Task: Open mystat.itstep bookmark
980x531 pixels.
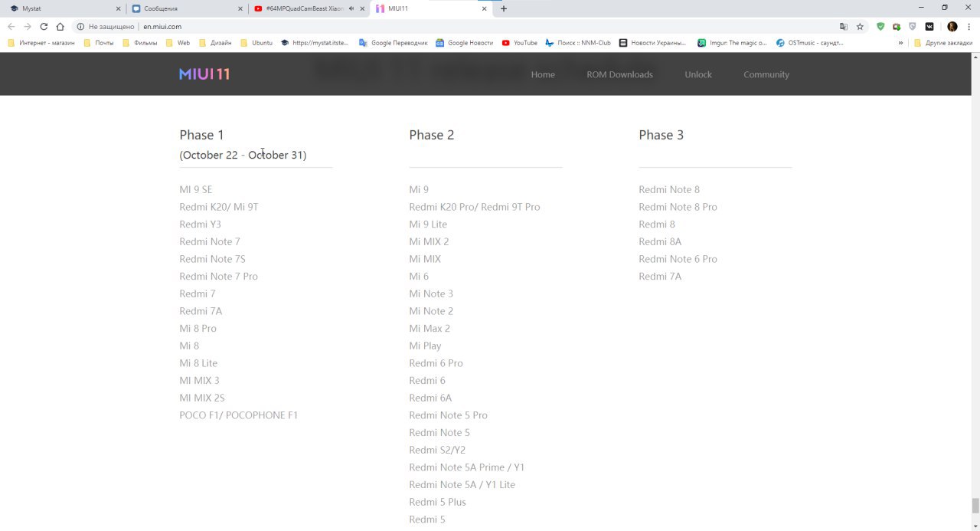Action: (315, 43)
